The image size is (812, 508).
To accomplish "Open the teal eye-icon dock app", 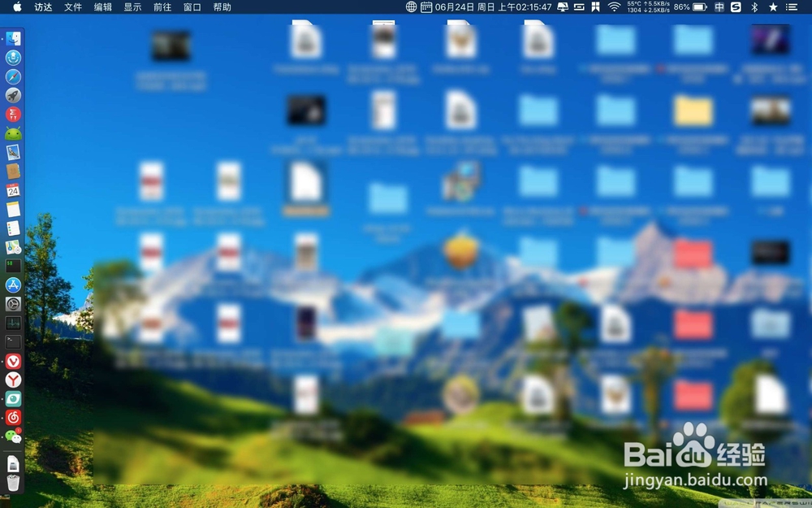I will (13, 398).
